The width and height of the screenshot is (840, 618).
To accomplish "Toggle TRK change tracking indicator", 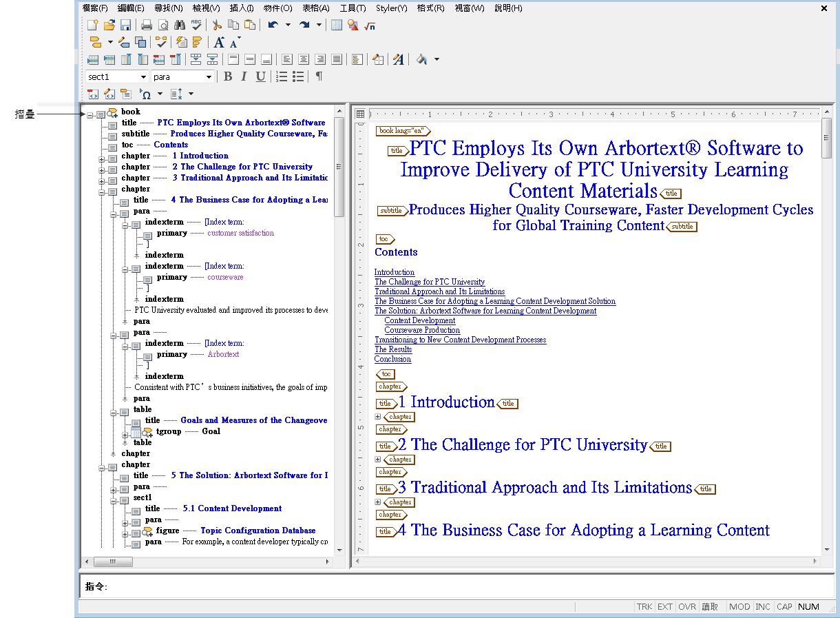I will coord(644,607).
